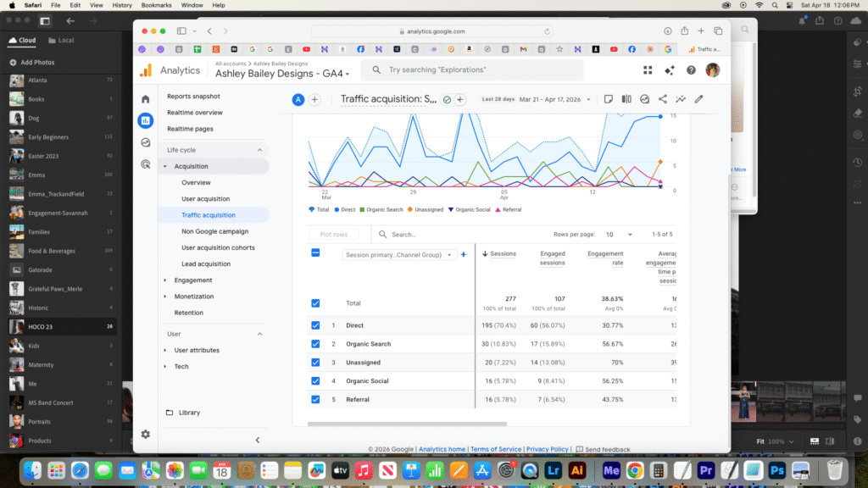This screenshot has width=868, height=488.
Task: Open the Reports icon in left rail
Action: (146, 120)
